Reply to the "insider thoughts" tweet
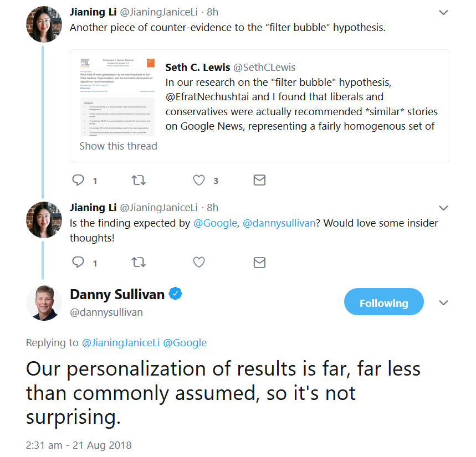The width and height of the screenshot is (476, 457). (x=79, y=263)
